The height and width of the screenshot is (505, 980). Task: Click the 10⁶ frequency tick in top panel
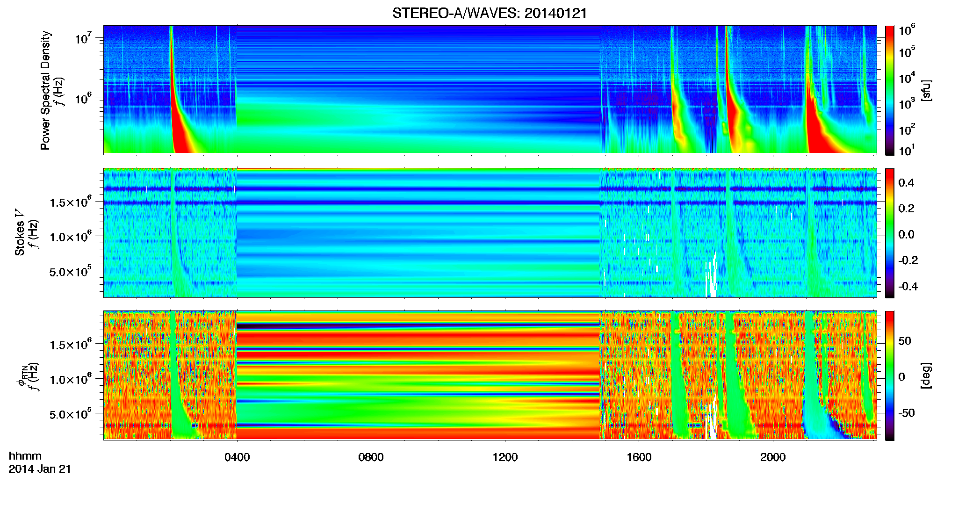[83, 98]
